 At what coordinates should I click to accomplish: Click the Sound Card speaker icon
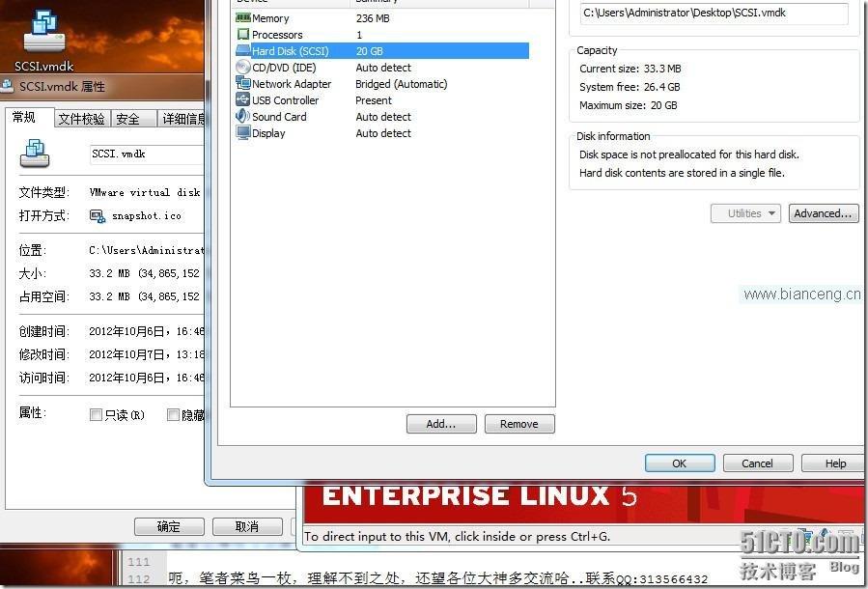pos(243,116)
